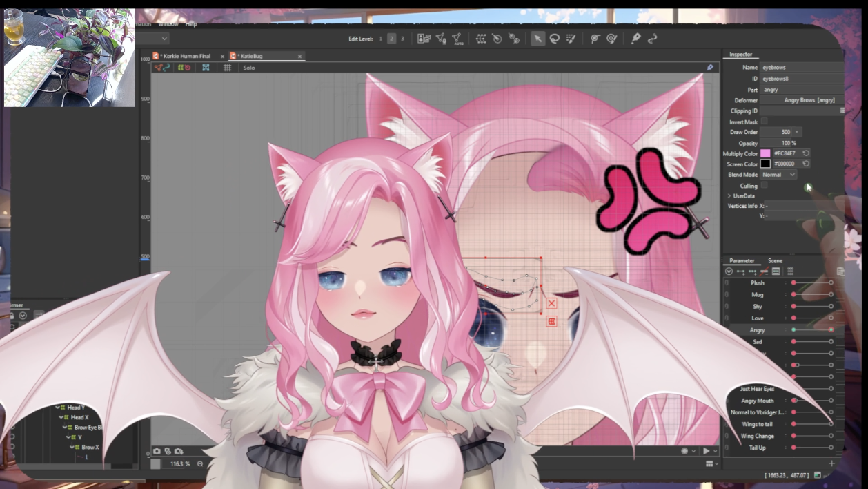Reset the Multiply Color value

(805, 153)
